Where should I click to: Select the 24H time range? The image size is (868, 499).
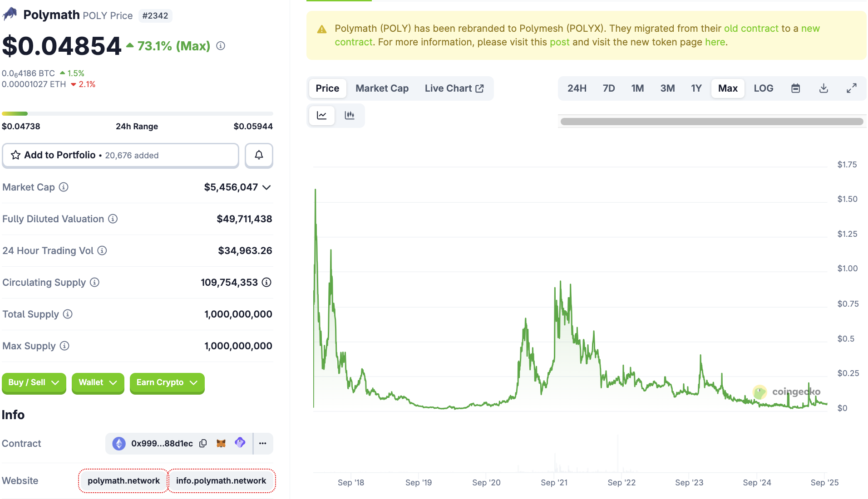577,88
